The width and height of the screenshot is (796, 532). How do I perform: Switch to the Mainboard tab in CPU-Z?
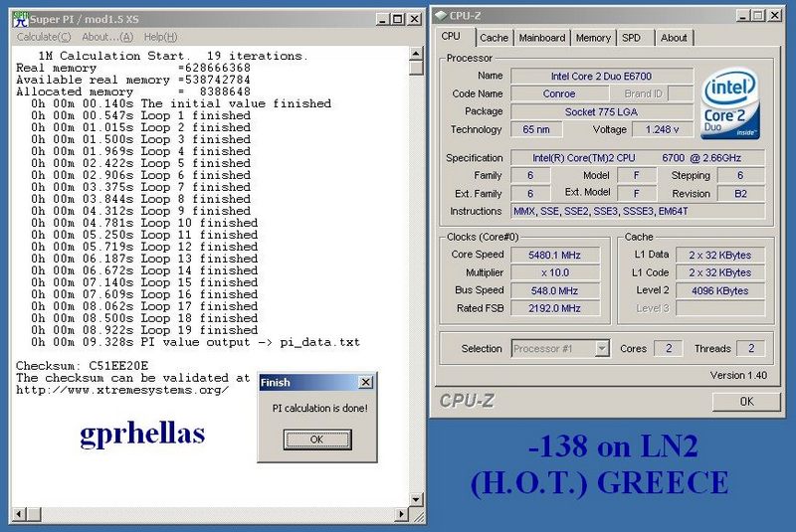(541, 38)
